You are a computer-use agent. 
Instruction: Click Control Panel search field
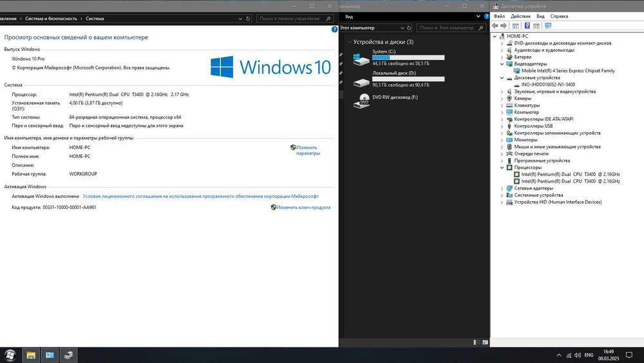(294, 19)
